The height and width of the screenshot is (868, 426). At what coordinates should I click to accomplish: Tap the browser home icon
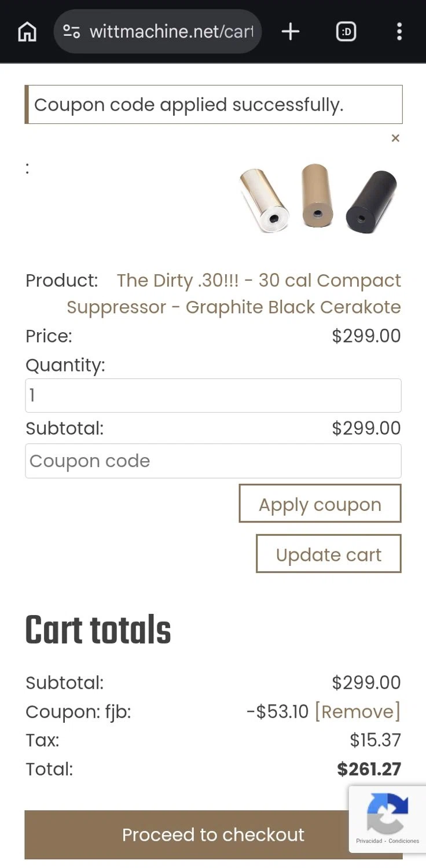[x=27, y=32]
